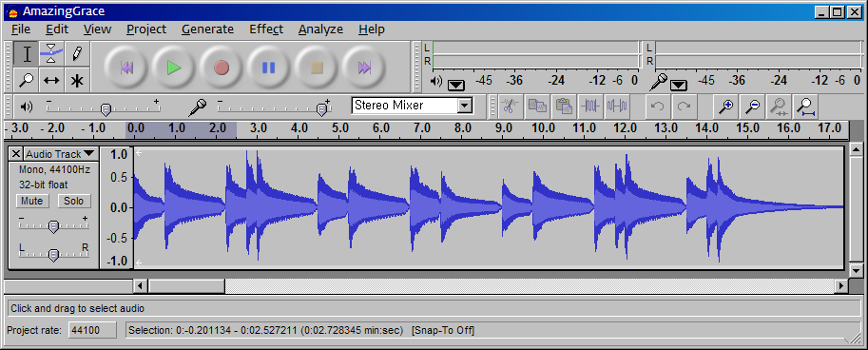Open the output meter dropdown arrow
868x350 pixels.
[x=456, y=85]
